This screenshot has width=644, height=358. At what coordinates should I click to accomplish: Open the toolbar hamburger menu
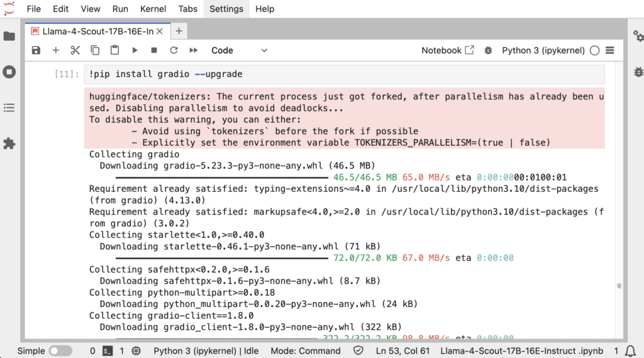(x=610, y=50)
